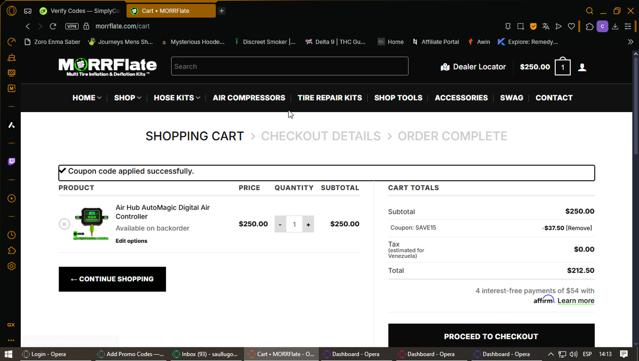Click Edit options under the product
The width and height of the screenshot is (639, 361).
point(131,241)
